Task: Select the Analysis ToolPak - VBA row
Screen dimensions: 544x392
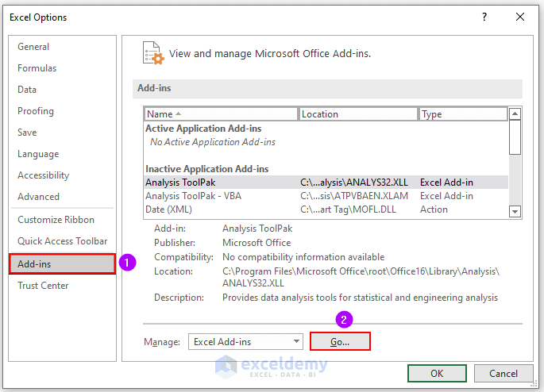Action: (x=326, y=196)
